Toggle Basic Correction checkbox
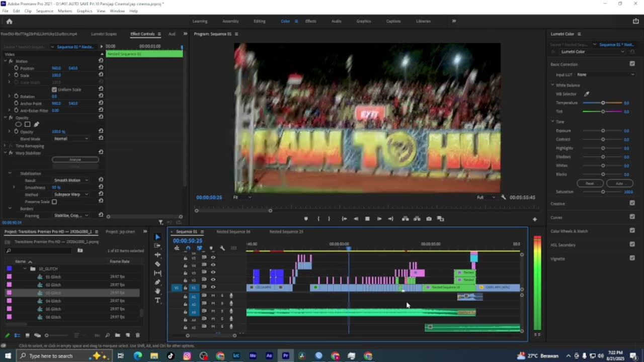The image size is (644, 362). click(632, 64)
